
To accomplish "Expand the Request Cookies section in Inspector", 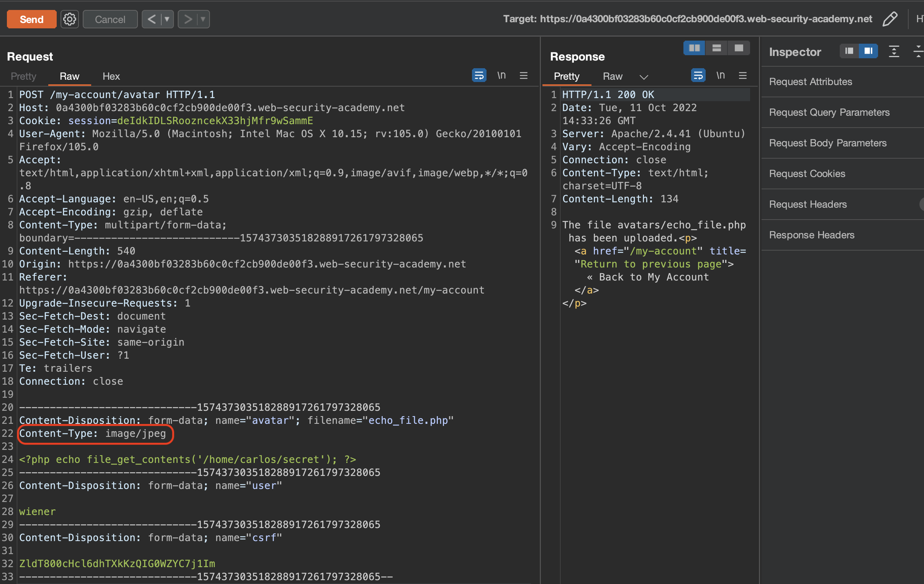I will pyautogui.click(x=807, y=174).
